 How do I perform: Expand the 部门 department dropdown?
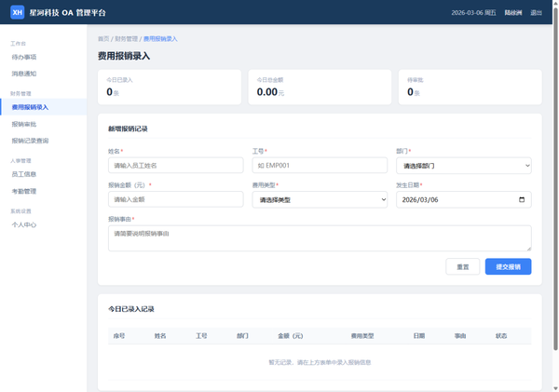coord(463,166)
